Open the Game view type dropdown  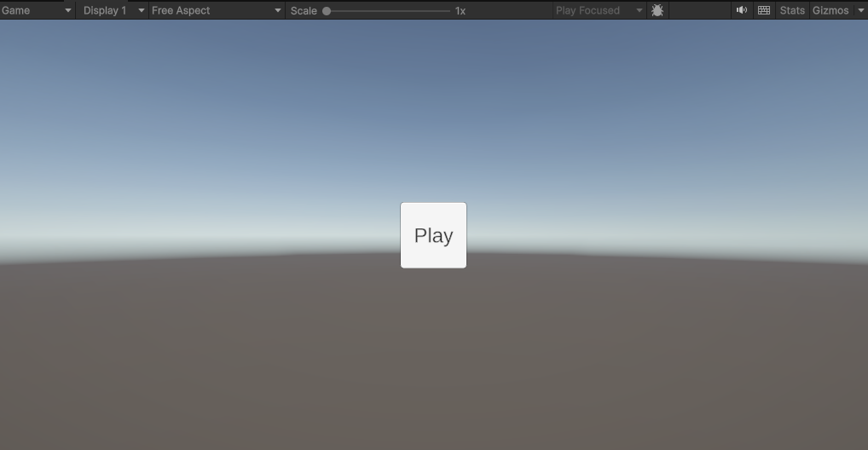tap(37, 10)
